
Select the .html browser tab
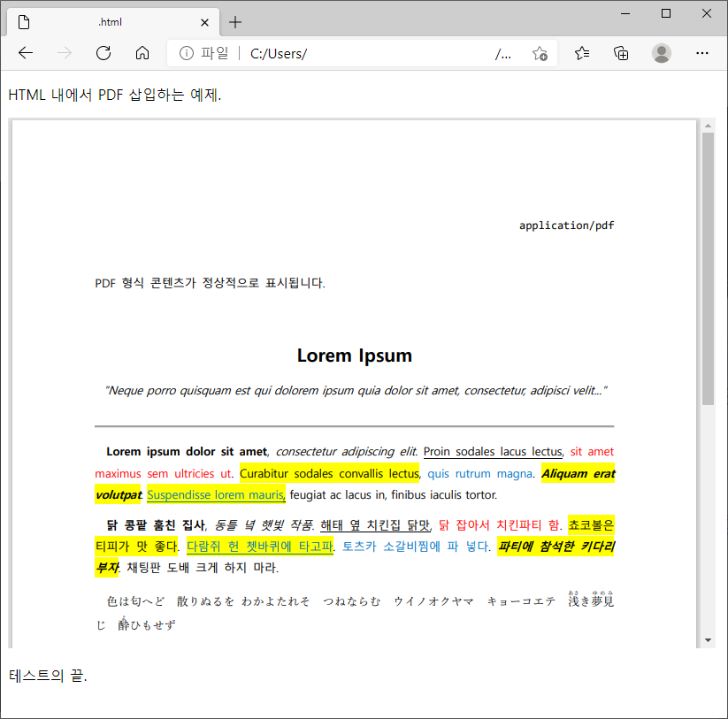113,22
